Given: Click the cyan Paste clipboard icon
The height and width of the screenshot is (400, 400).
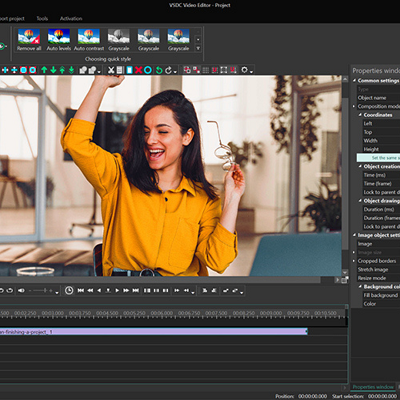Looking at the screenshot, I should 129,70.
